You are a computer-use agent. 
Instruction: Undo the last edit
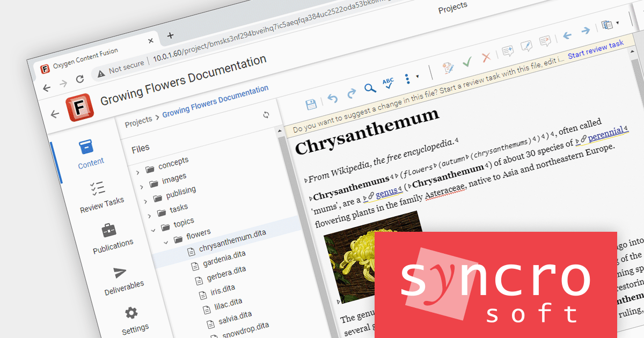point(333,98)
